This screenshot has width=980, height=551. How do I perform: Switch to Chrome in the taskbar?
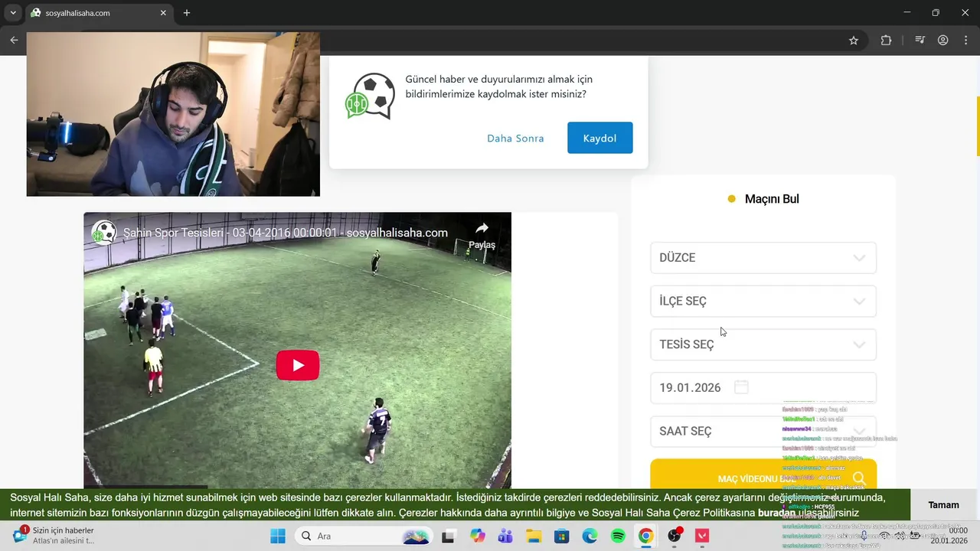pos(646,536)
